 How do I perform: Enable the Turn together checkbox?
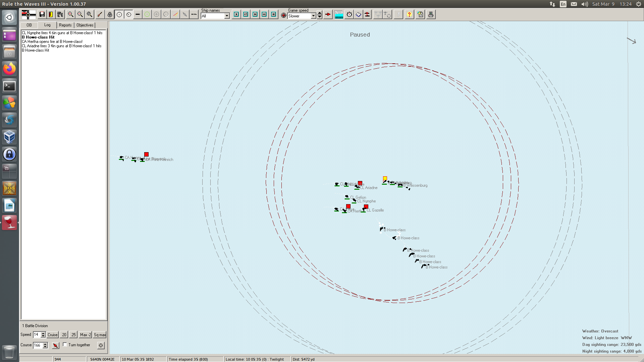[65, 345]
